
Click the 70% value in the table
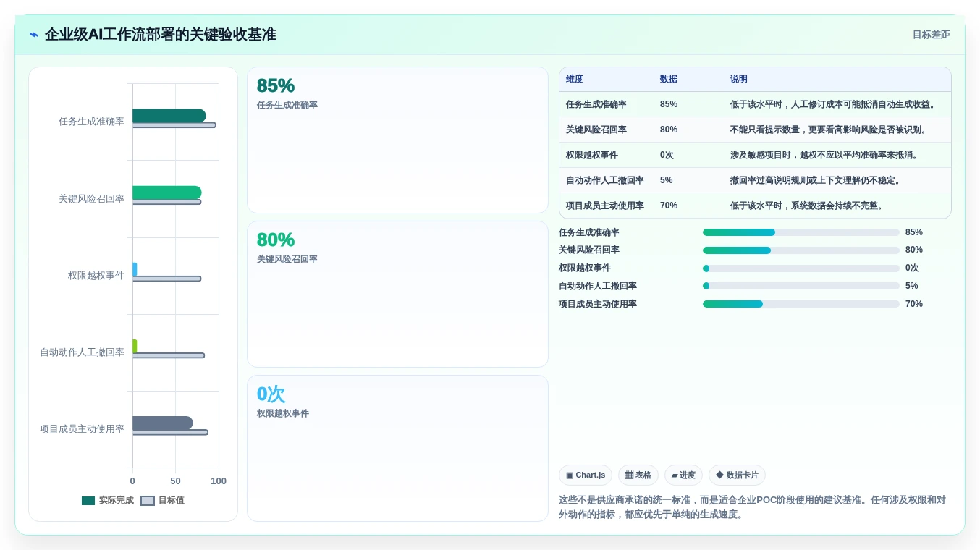pyautogui.click(x=669, y=206)
